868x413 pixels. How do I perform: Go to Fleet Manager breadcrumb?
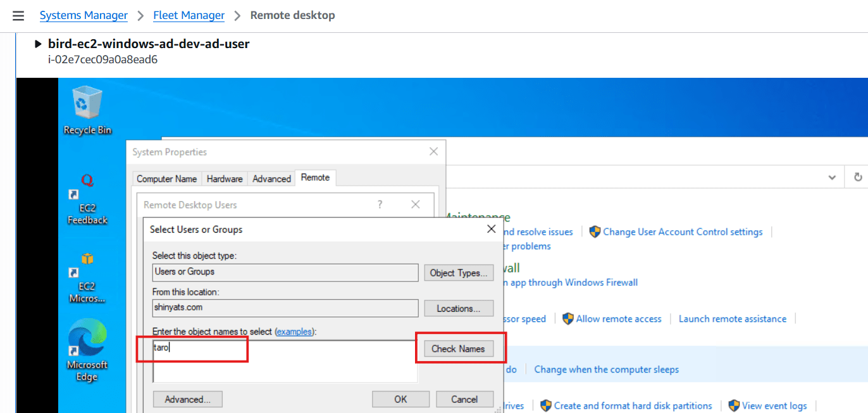189,15
